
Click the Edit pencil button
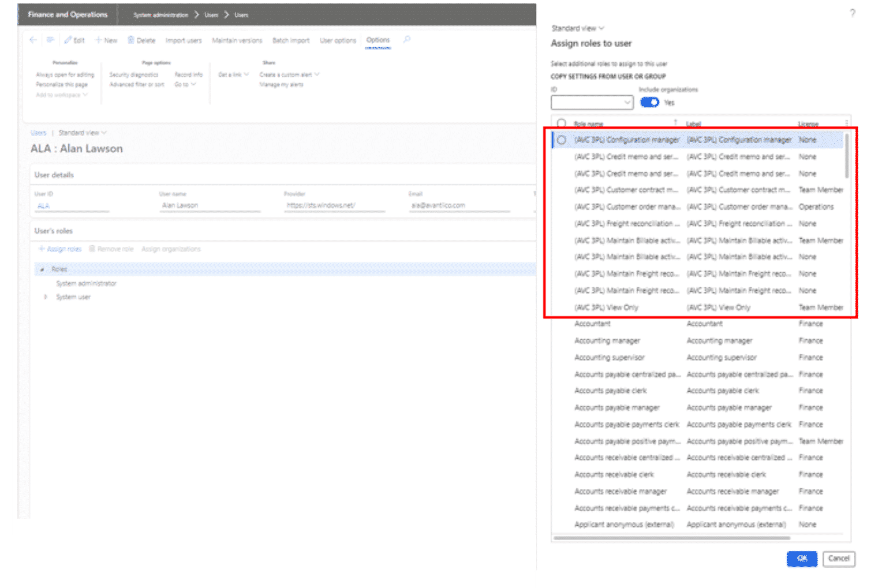tap(74, 40)
